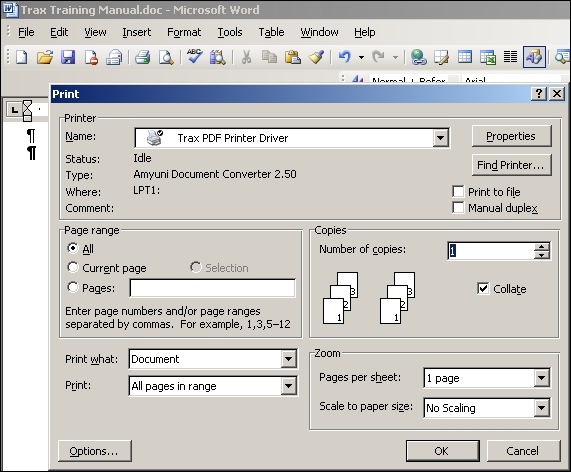Open the Edit menu

(59, 32)
